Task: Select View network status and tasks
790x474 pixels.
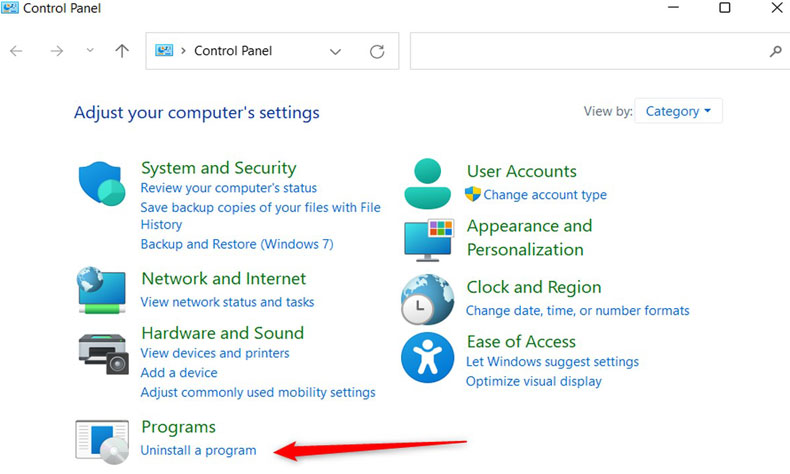Action: click(227, 302)
